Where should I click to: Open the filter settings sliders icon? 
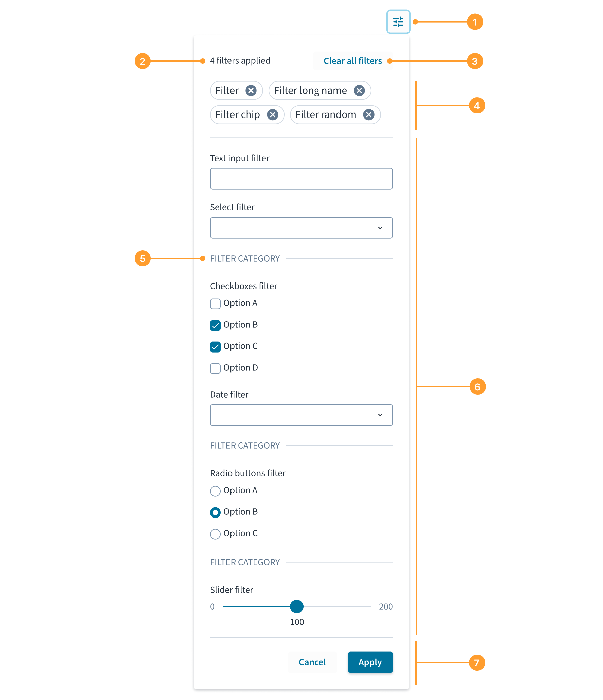tap(398, 22)
